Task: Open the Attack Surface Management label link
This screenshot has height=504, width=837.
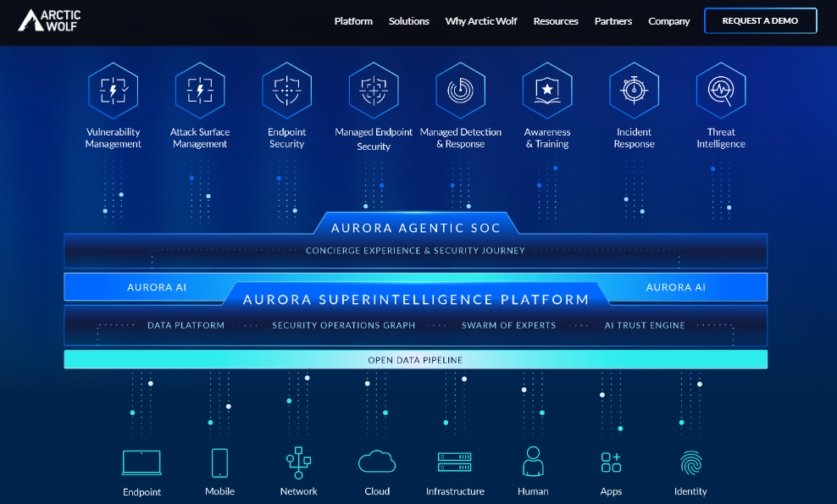Action: pos(200,138)
